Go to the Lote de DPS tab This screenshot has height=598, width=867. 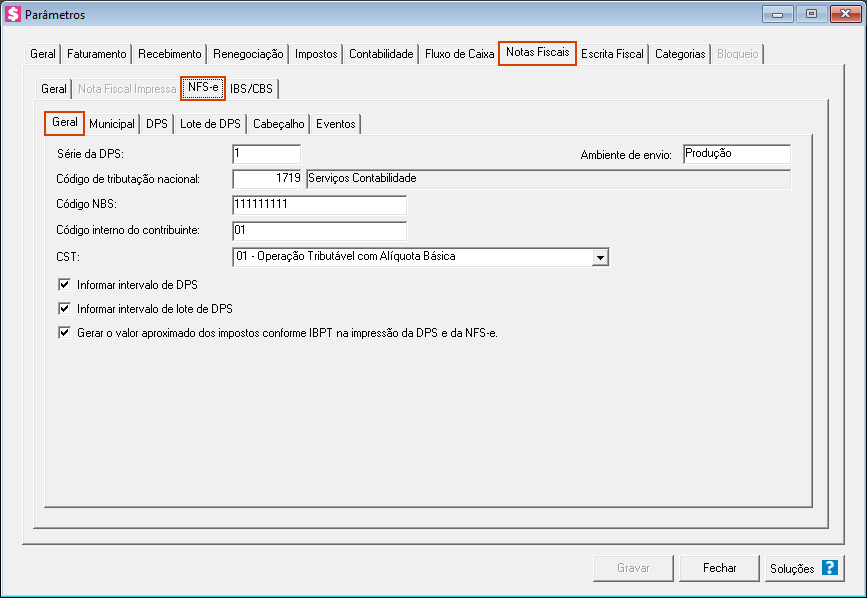[211, 124]
